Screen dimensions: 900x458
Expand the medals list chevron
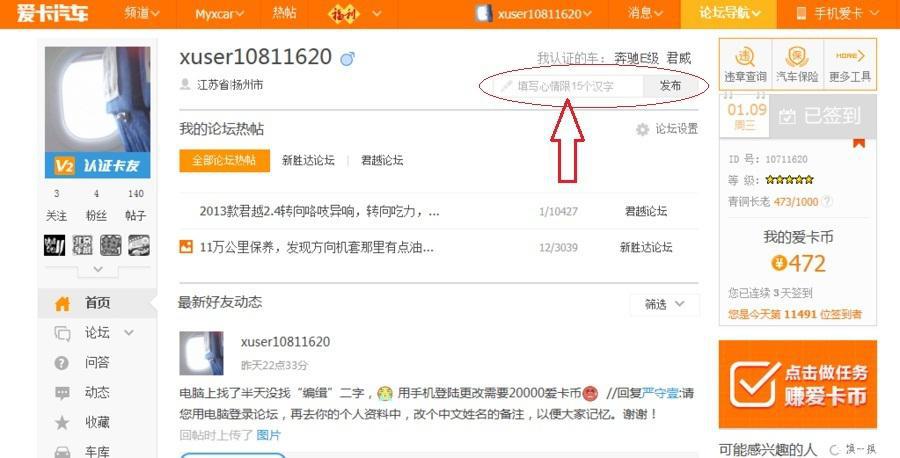tap(98, 269)
